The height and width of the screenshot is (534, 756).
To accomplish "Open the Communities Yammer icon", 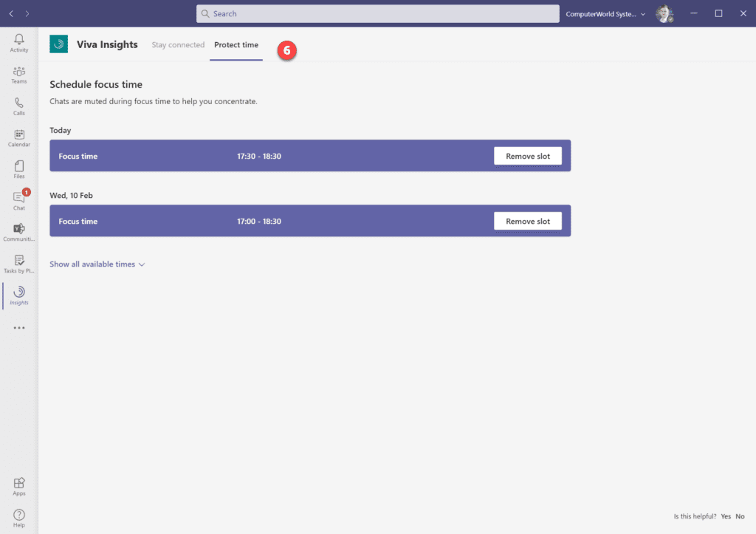I will (x=18, y=232).
